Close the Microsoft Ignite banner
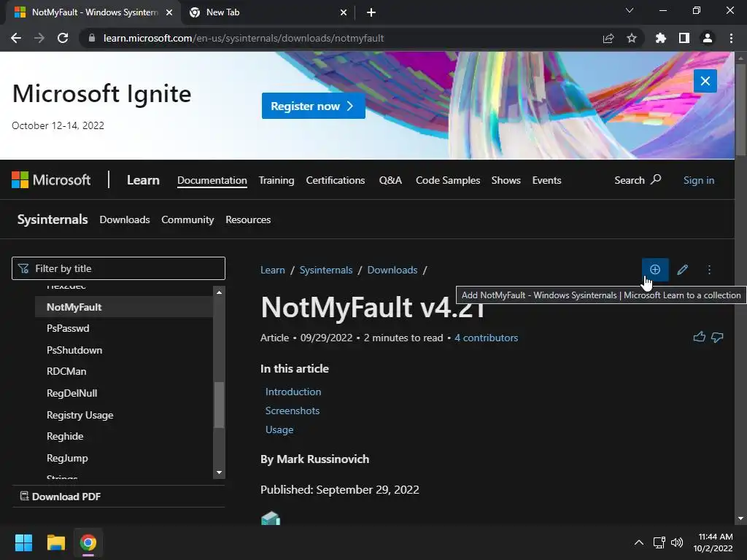747x560 pixels. tap(705, 81)
